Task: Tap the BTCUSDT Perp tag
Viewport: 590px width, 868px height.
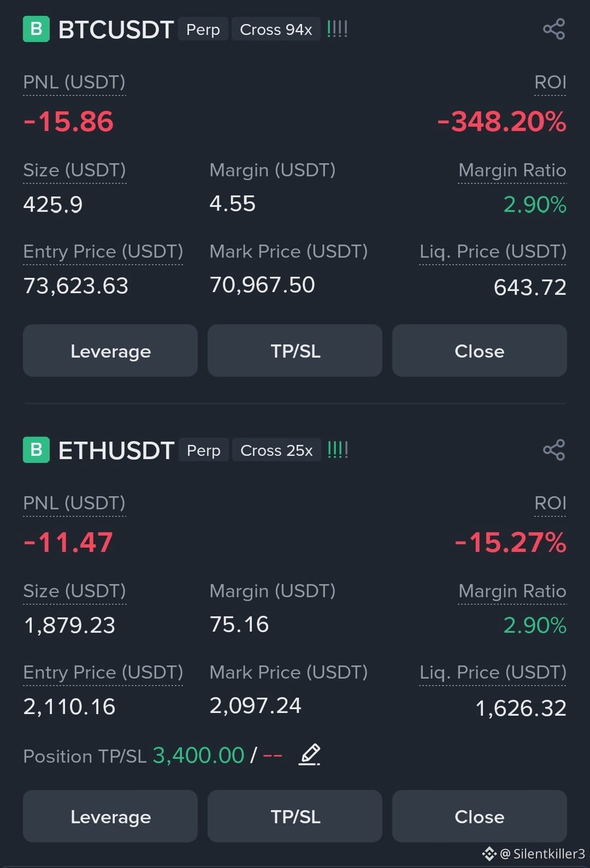Action: [x=203, y=29]
